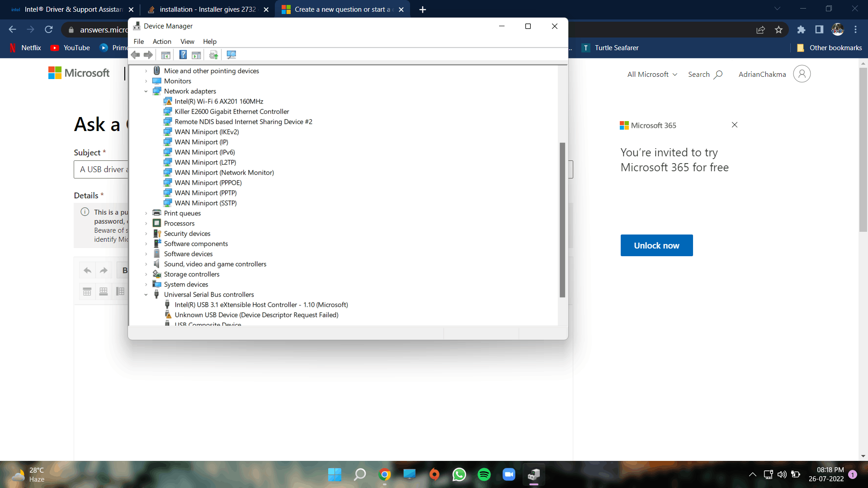The height and width of the screenshot is (488, 868).
Task: Click Scan for hardware changes toolbar icon
Action: coord(231,55)
